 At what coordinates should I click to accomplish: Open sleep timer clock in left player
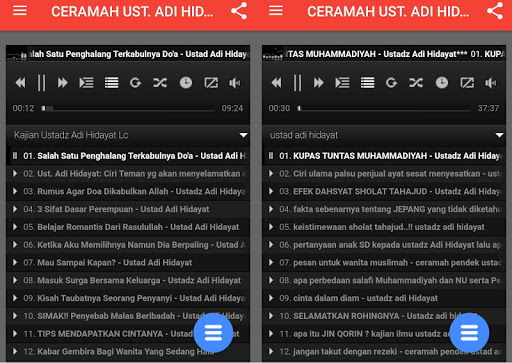pos(186,82)
